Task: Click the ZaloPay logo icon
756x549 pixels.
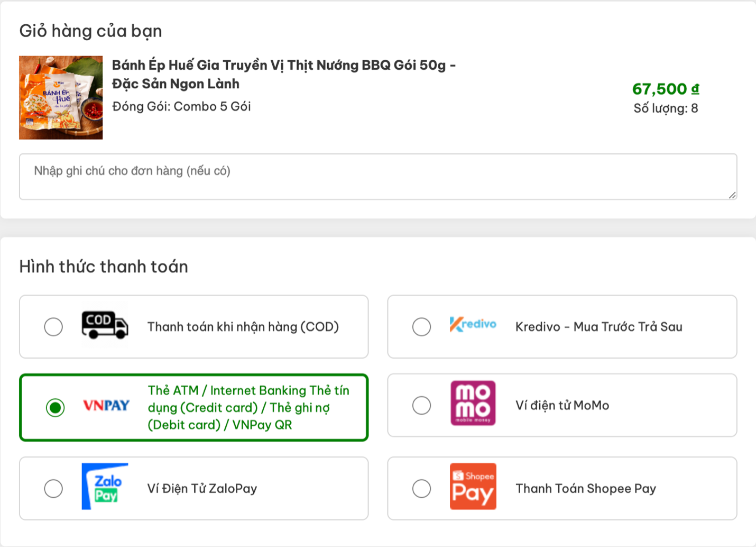Action: coord(105,487)
